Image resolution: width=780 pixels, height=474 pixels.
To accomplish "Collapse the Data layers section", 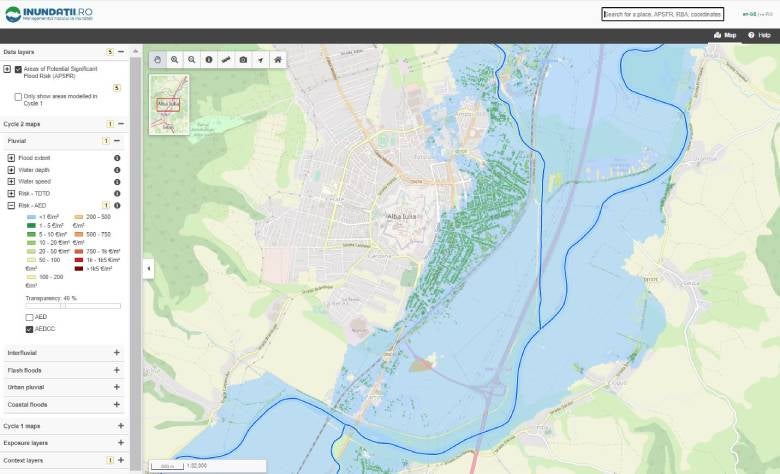I will [121, 52].
